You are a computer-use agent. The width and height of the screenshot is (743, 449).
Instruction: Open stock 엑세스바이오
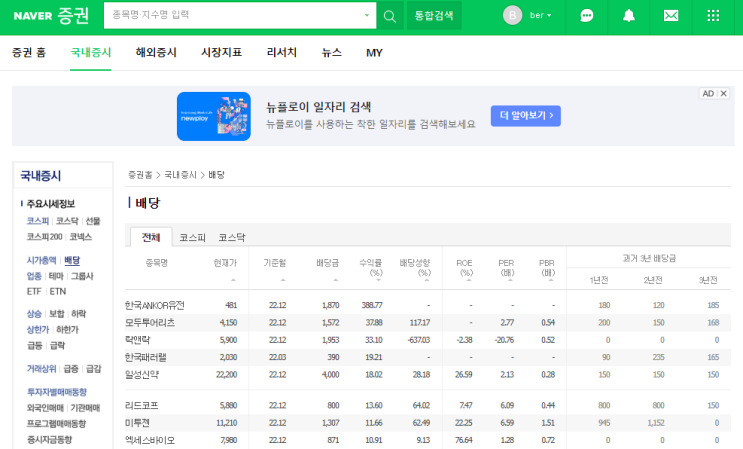click(x=150, y=440)
